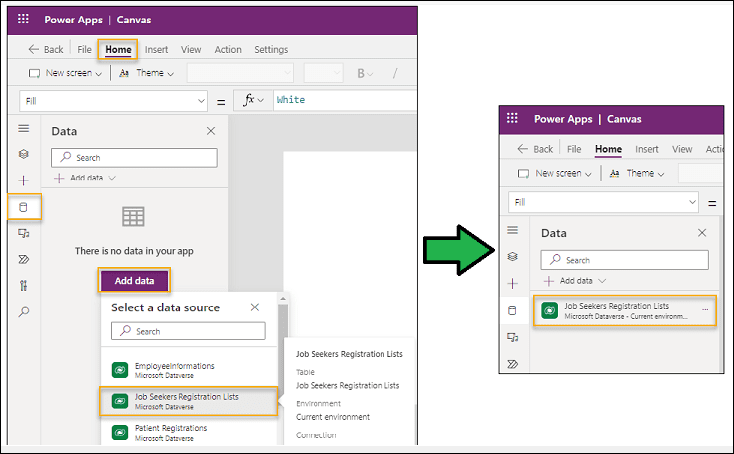Viewport: 734px width, 454px height.
Task: Open File menu in left window
Action: coord(84,49)
